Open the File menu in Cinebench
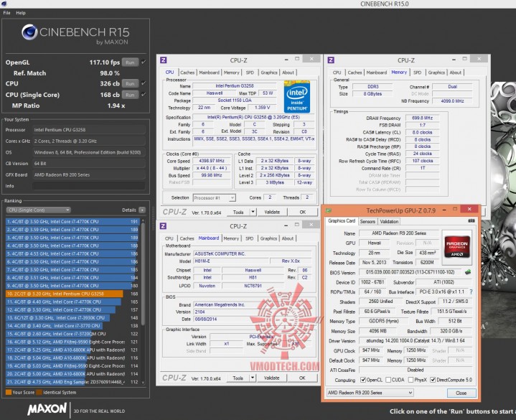 pos(6,13)
